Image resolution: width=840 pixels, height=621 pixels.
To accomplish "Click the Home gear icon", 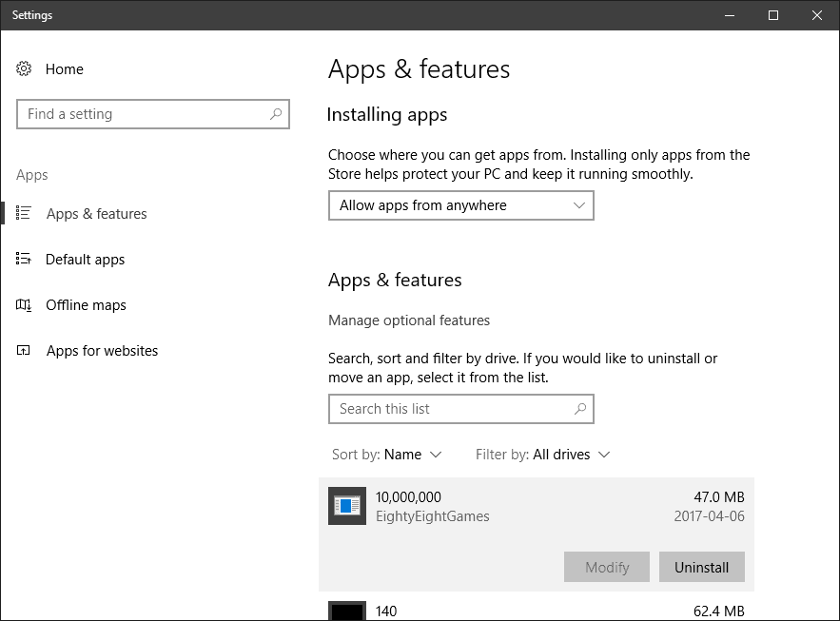I will coord(24,68).
